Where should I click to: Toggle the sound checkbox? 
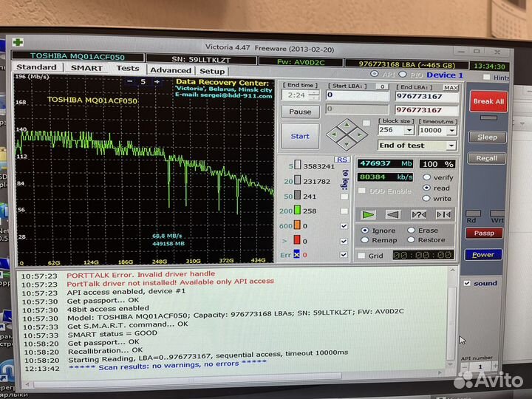pos(466,283)
